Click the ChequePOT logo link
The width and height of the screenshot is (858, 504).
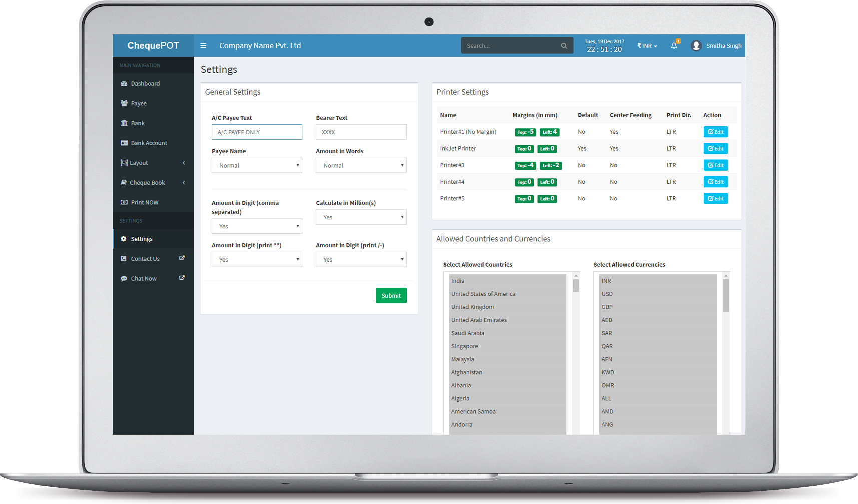click(x=153, y=46)
